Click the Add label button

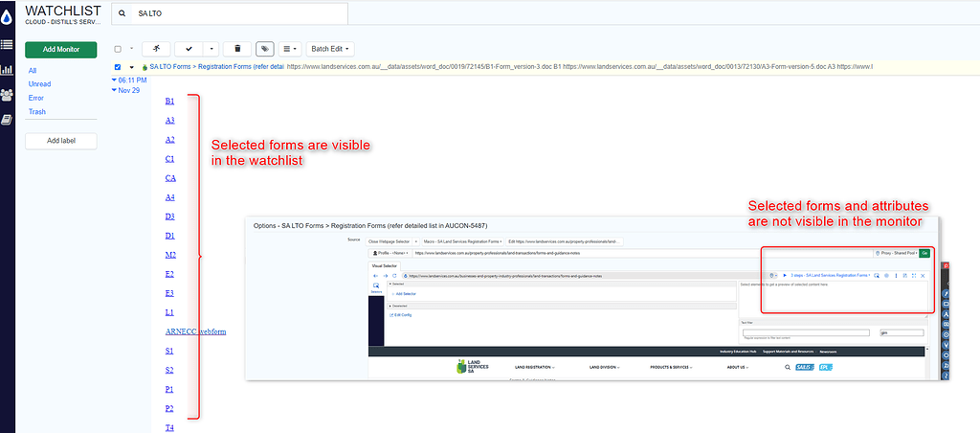point(60,141)
